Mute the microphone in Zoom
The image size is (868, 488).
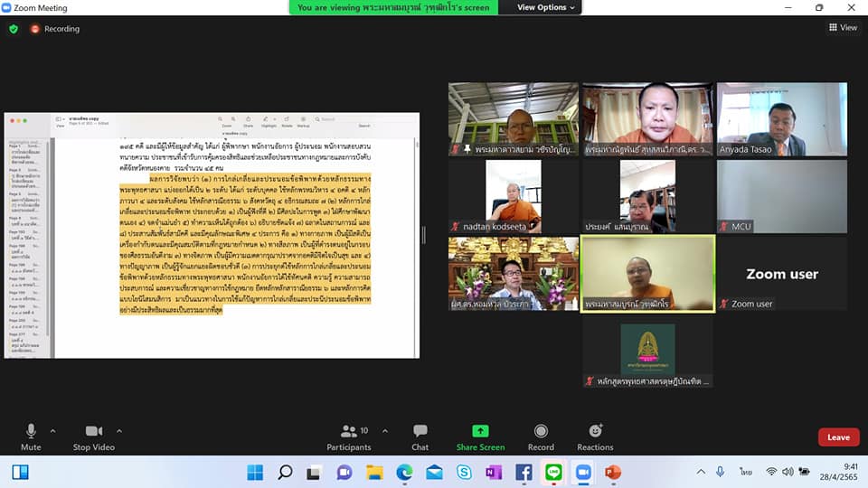click(31, 436)
